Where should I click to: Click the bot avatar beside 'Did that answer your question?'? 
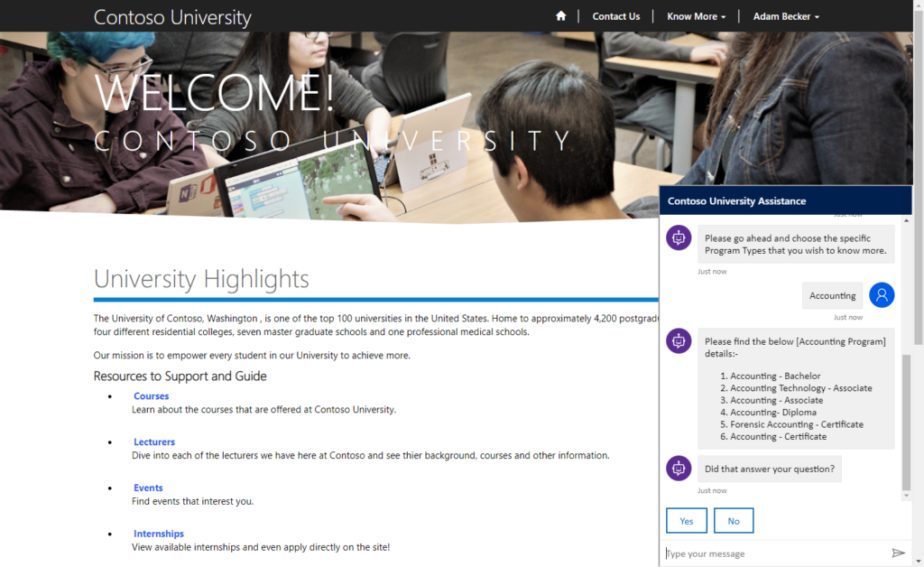pyautogui.click(x=678, y=468)
